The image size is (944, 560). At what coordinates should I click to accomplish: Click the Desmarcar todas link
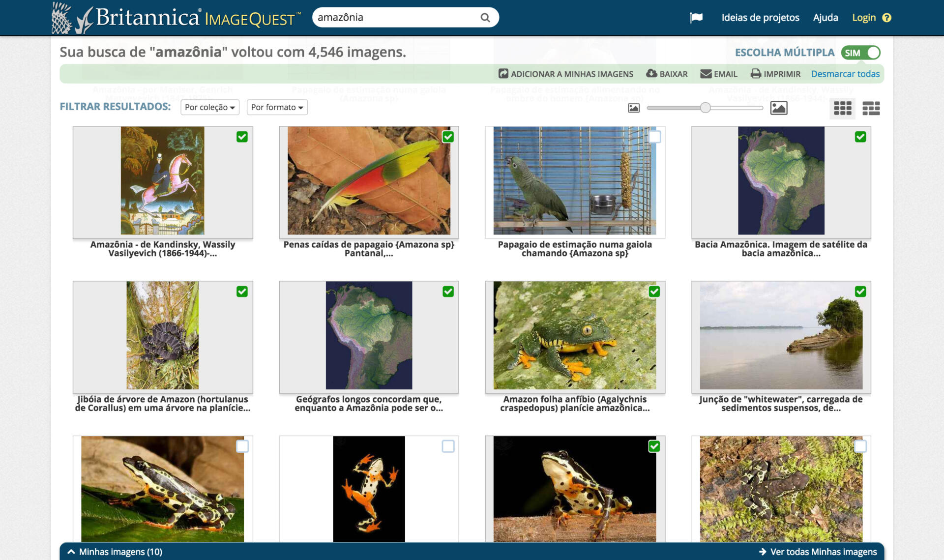click(x=845, y=74)
